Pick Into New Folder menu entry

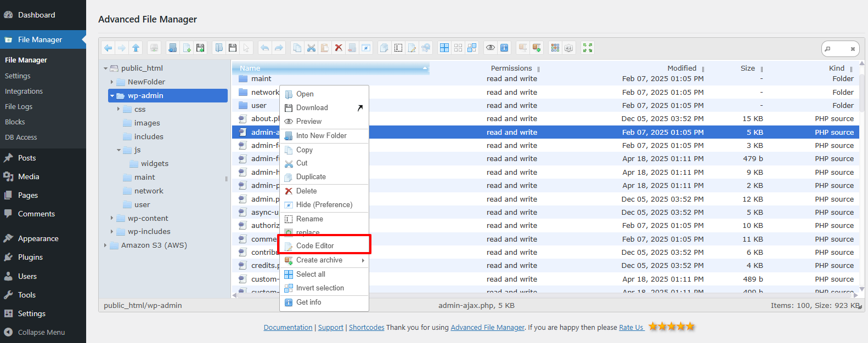tap(324, 136)
